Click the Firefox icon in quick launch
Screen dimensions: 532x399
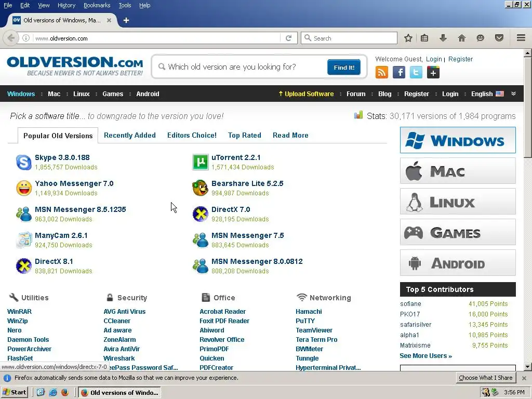point(64,392)
